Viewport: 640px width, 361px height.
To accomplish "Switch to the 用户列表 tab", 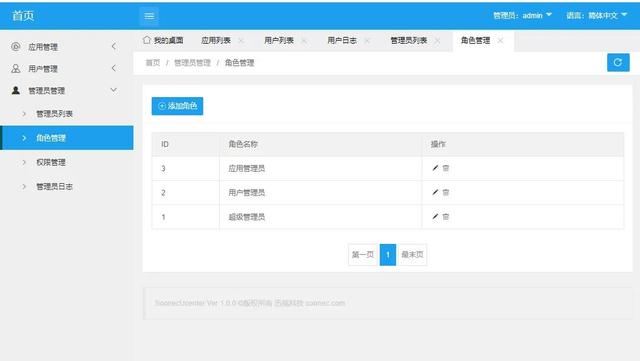I will (279, 40).
